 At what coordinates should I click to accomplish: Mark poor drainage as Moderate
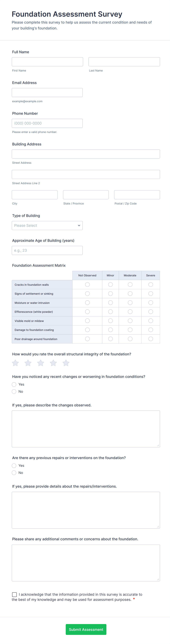pyautogui.click(x=130, y=339)
